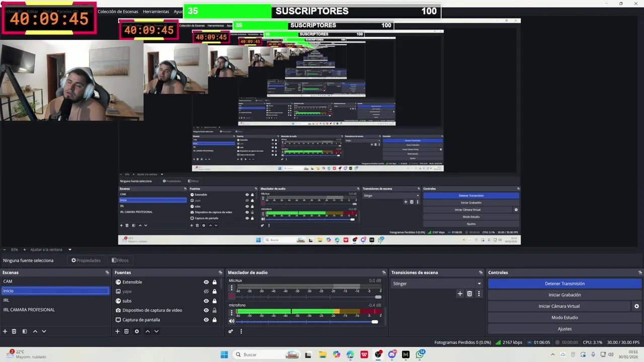The image size is (644, 362).
Task: Open the Windows Start menu
Action: (224, 355)
